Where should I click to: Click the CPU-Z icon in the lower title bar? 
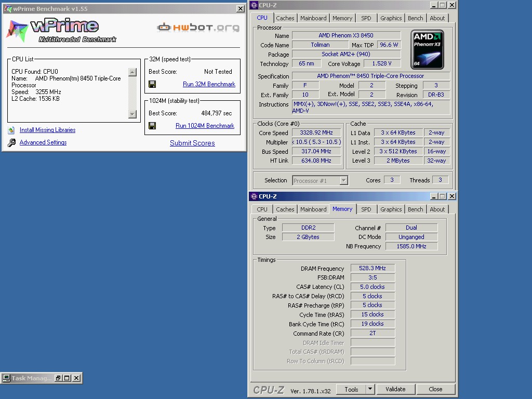[x=254, y=196]
